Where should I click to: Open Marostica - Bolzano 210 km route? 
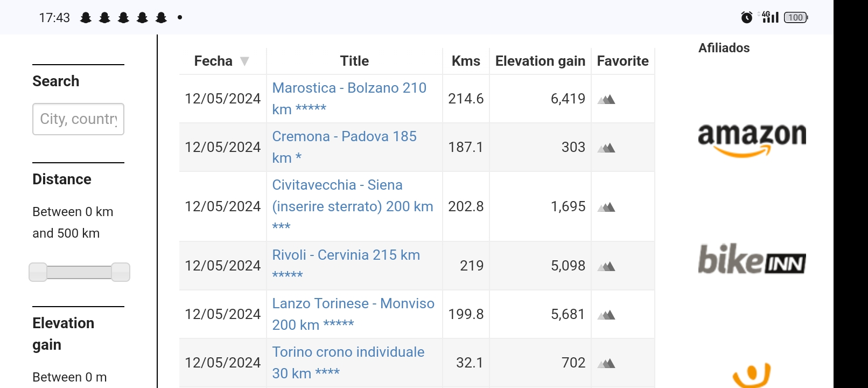(x=349, y=99)
